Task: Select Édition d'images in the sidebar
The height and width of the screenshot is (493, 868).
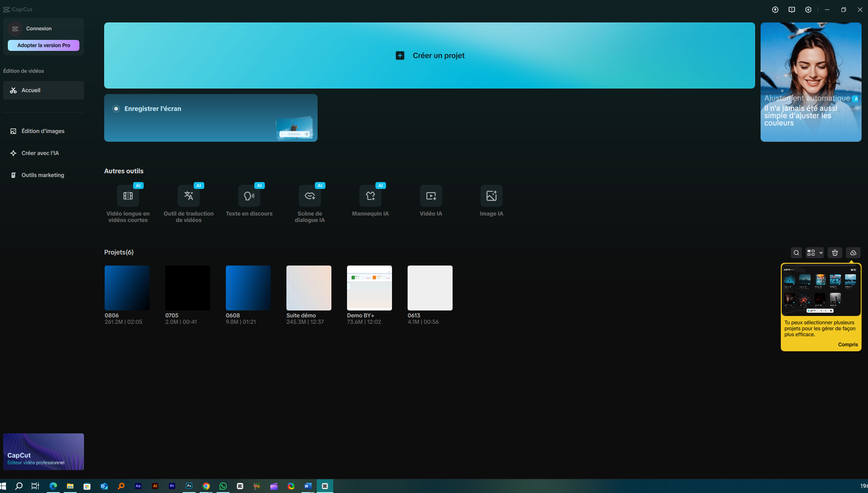Action: (x=44, y=131)
